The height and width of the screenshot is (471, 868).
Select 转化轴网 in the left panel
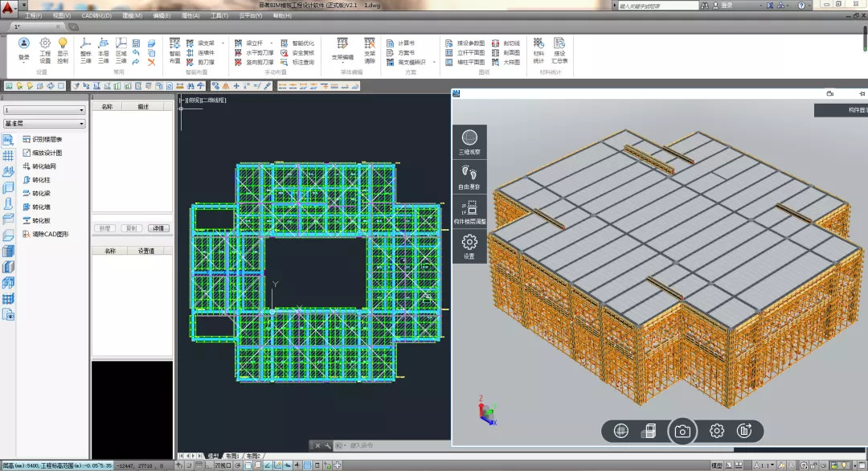[44, 166]
